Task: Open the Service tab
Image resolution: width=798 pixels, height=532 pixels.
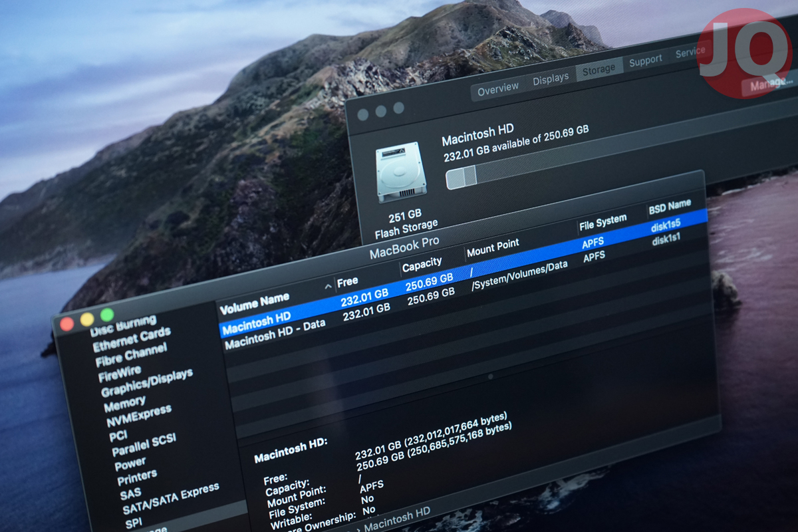Action: click(689, 53)
